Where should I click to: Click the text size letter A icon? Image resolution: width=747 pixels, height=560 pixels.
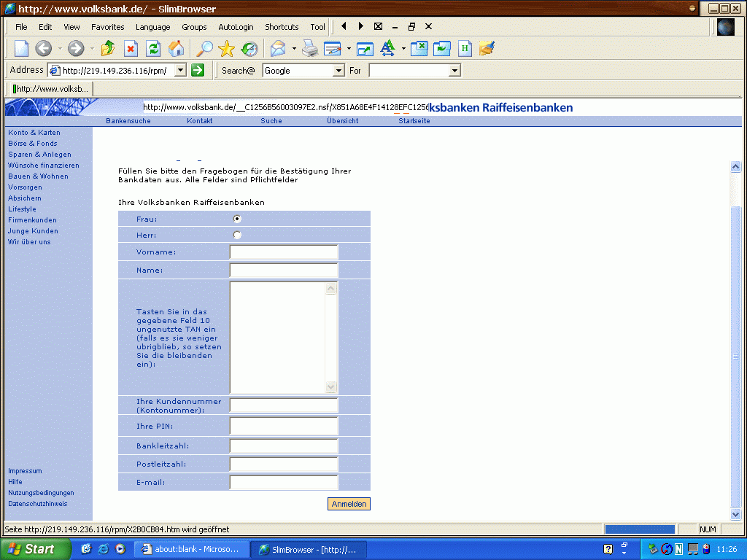click(x=388, y=48)
